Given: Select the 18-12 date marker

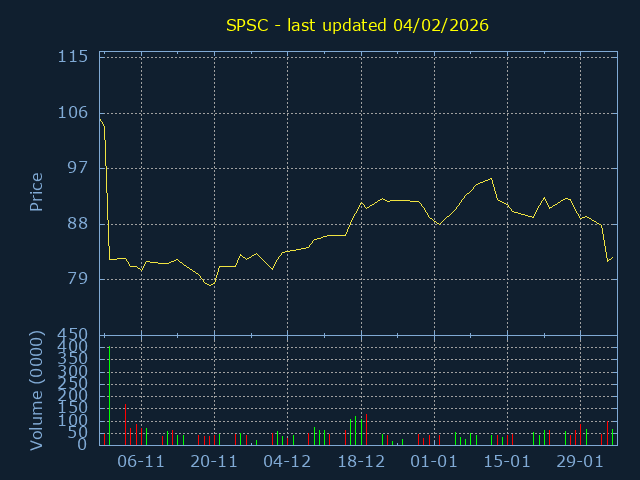Looking at the screenshot, I should [361, 462].
